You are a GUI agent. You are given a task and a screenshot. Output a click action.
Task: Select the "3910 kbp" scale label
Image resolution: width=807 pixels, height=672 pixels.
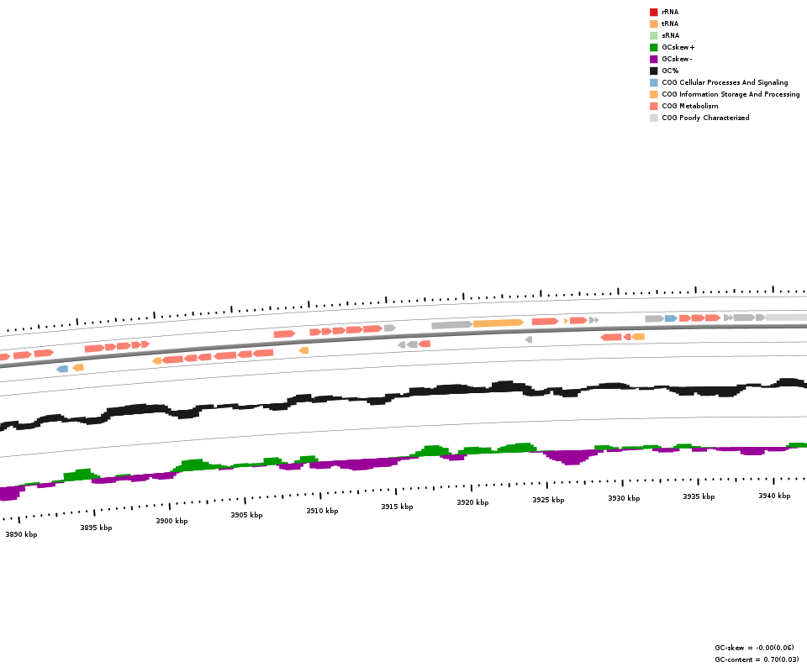coord(322,511)
